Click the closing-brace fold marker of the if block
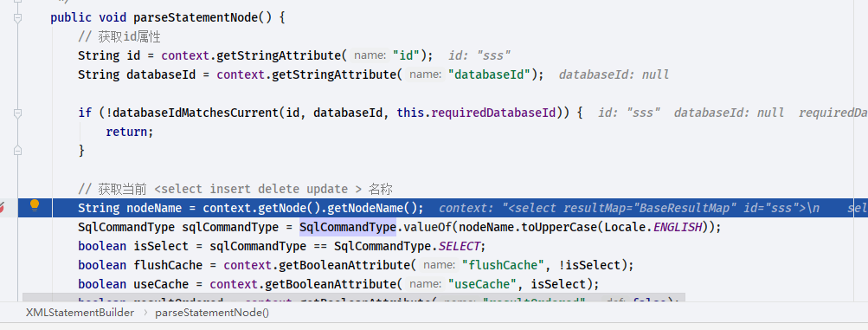 (x=17, y=150)
